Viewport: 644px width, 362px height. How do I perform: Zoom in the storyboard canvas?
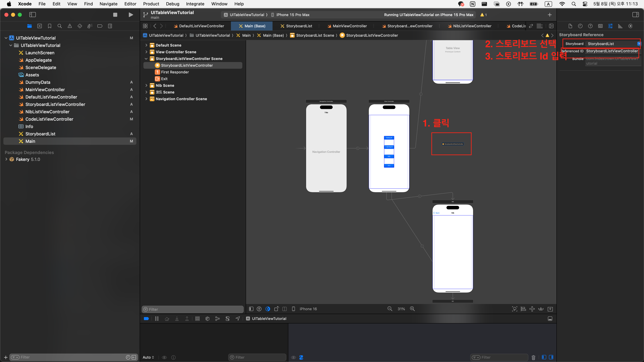(413, 309)
